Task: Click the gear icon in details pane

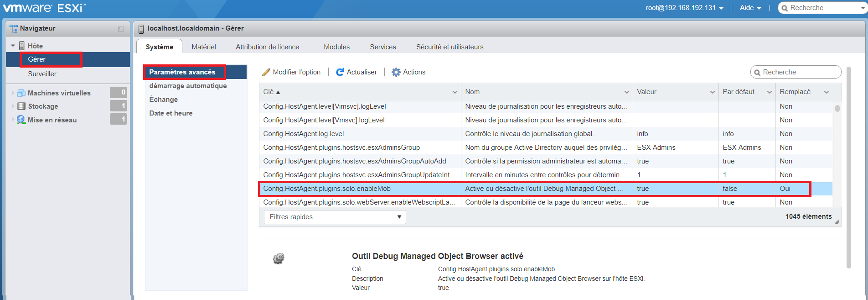Action: [279, 258]
